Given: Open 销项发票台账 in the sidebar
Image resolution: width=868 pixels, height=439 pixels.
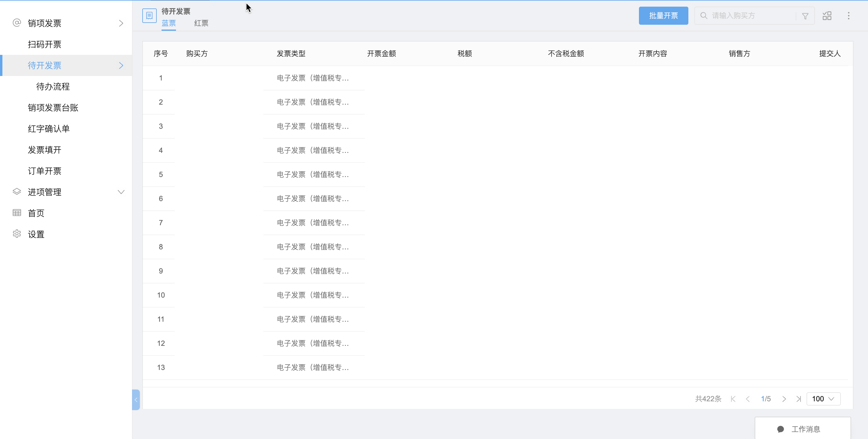Looking at the screenshot, I should tap(53, 108).
